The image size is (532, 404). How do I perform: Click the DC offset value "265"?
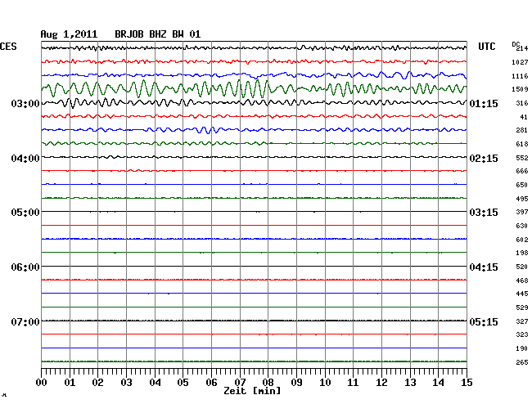click(522, 362)
